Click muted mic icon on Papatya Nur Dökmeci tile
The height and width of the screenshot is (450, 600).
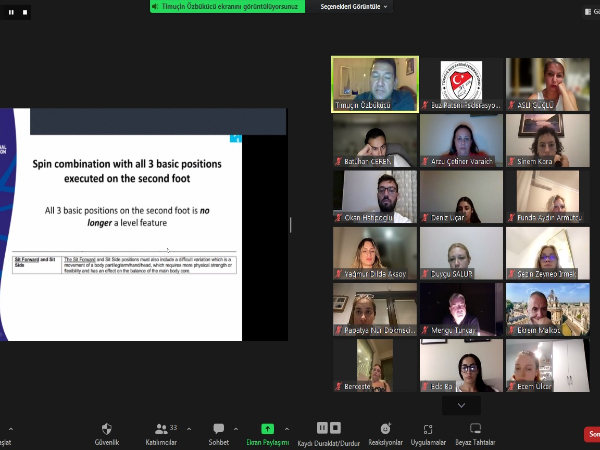(x=338, y=330)
